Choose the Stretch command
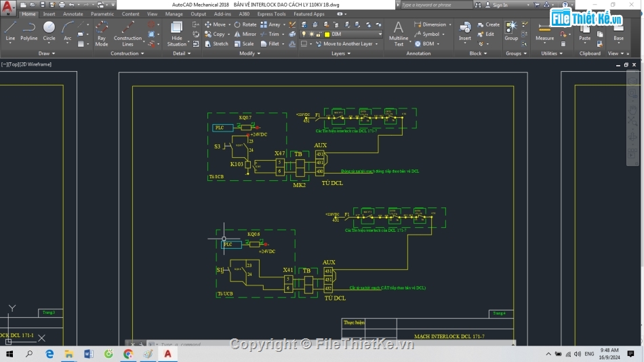This screenshot has width=644, height=362. pyautogui.click(x=216, y=43)
